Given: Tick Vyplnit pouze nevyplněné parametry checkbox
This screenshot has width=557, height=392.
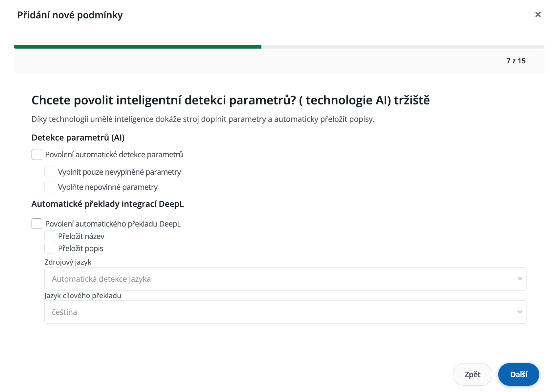Looking at the screenshot, I should tap(50, 172).
